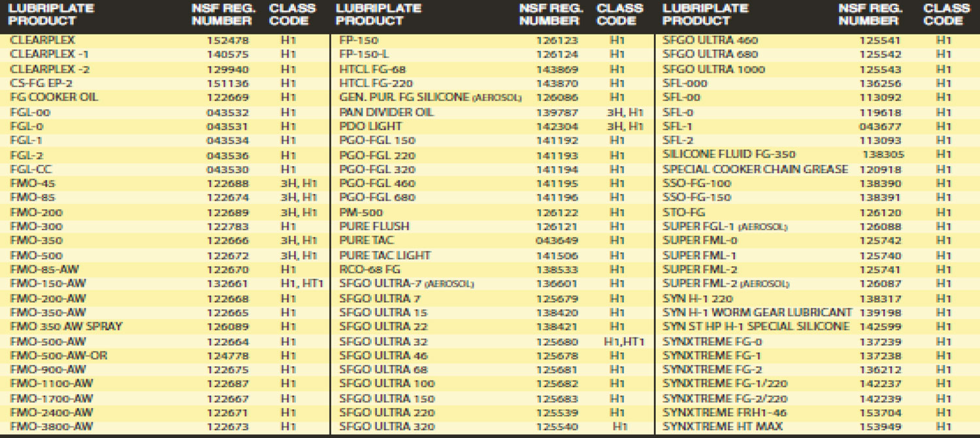Click the FMO-500-AW-OR product name
This screenshot has height=438, width=980.
59,356
